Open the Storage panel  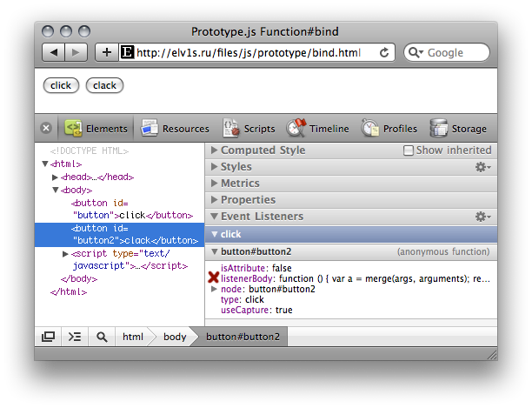(x=458, y=129)
